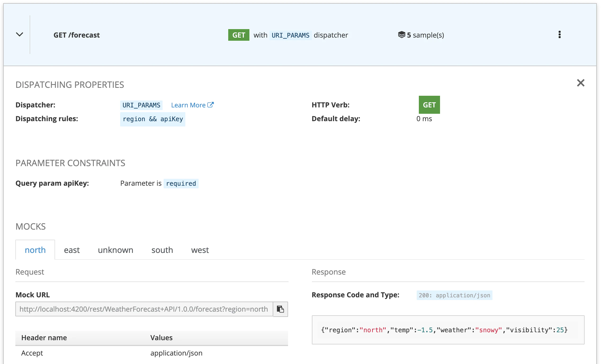The height and width of the screenshot is (364, 601).
Task: Click the required parameter constraint tag
Action: tap(181, 183)
